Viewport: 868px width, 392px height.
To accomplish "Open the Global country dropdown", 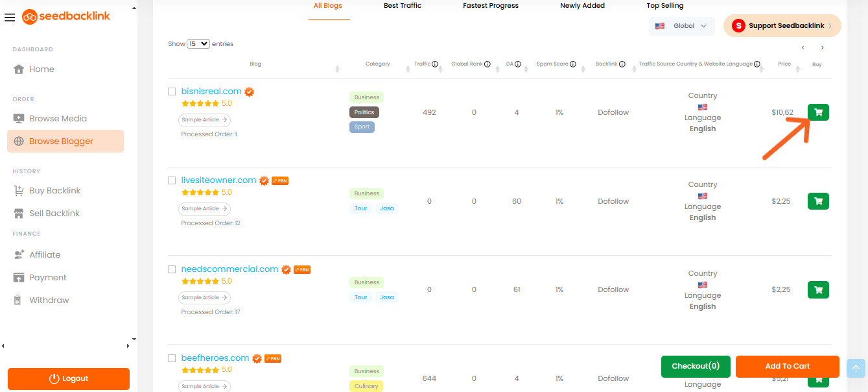I will (x=682, y=26).
